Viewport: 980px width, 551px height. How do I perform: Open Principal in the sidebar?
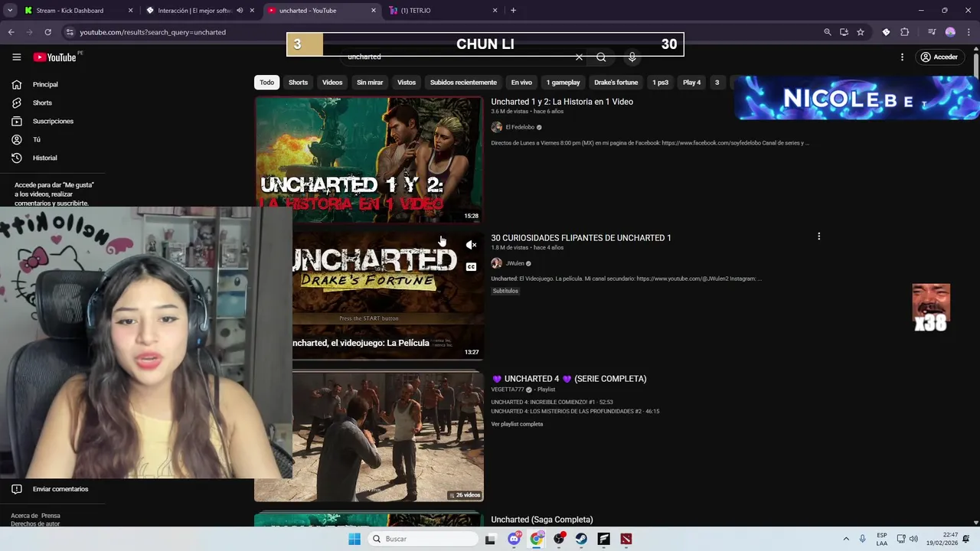(x=45, y=84)
